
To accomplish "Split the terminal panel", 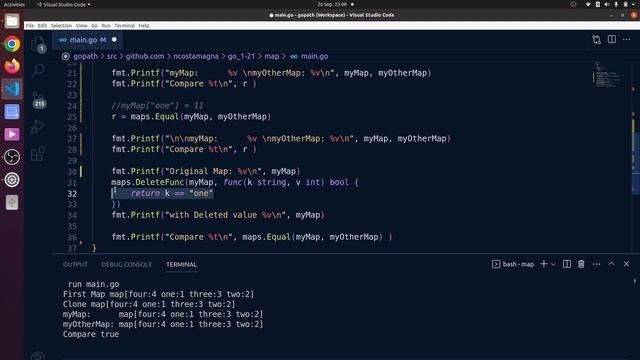I will pyautogui.click(x=567, y=264).
